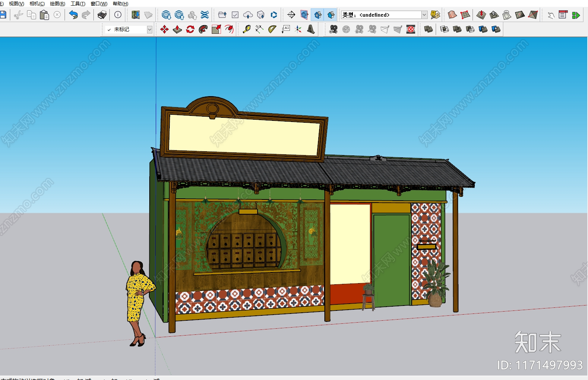Viewport: 588px width, 380px height.
Task: Click the Undo arrow icon
Action: pos(73,15)
